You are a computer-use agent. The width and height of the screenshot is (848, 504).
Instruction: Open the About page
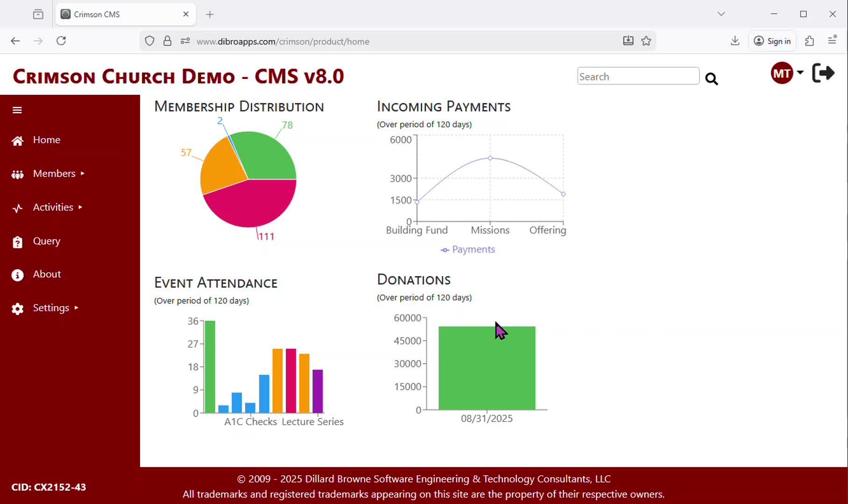click(x=47, y=274)
